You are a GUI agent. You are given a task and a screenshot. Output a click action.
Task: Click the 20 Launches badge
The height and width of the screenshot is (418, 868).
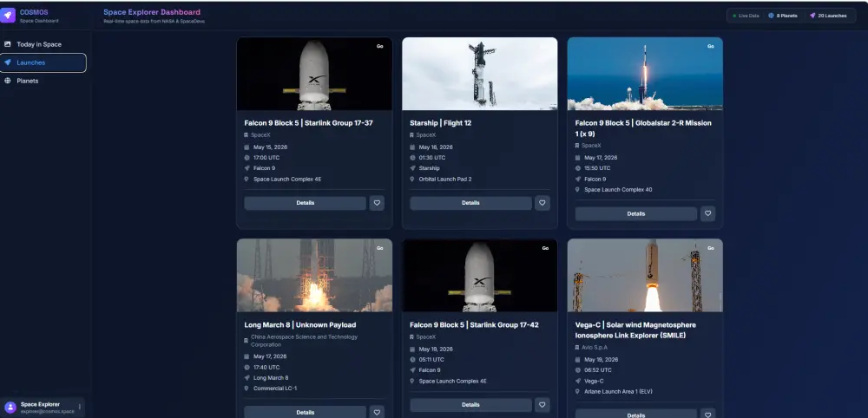(828, 16)
